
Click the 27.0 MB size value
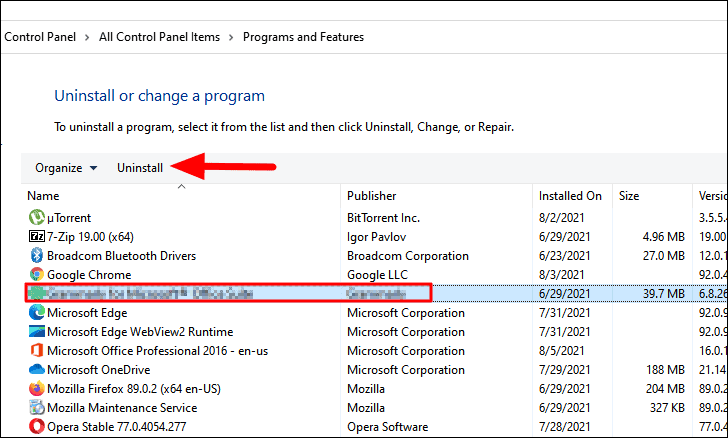tap(663, 255)
